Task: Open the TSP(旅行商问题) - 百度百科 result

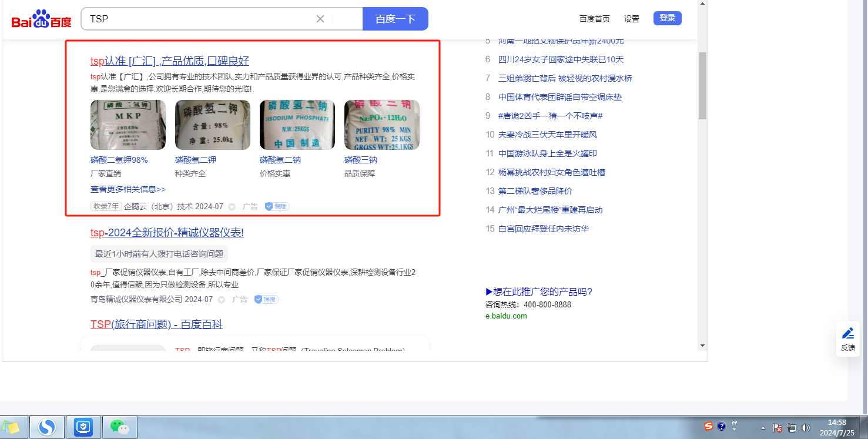Action: pos(156,324)
